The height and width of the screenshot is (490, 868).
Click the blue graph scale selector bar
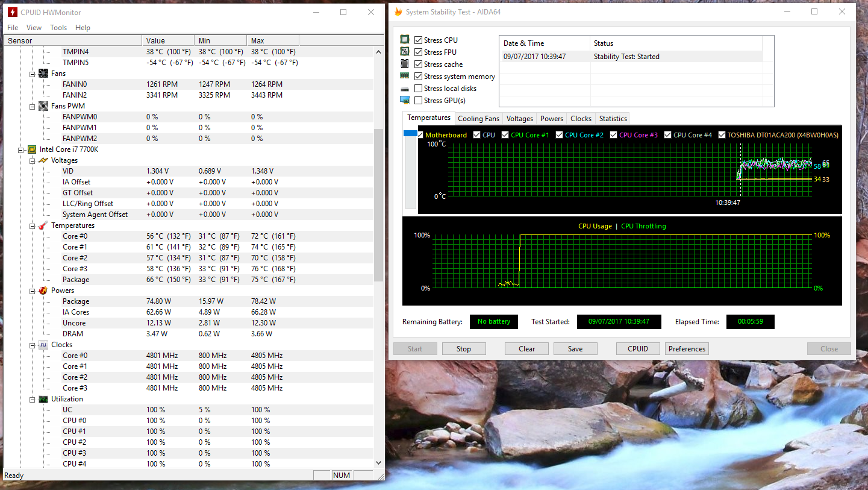(411, 134)
